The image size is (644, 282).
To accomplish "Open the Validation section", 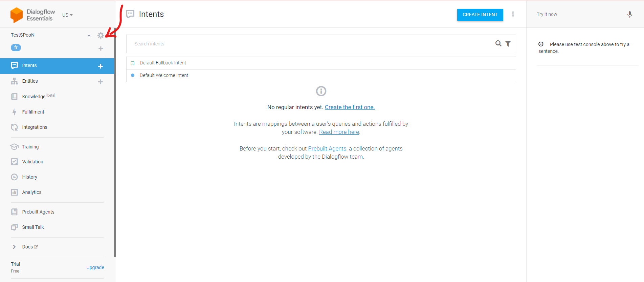I will (32, 162).
